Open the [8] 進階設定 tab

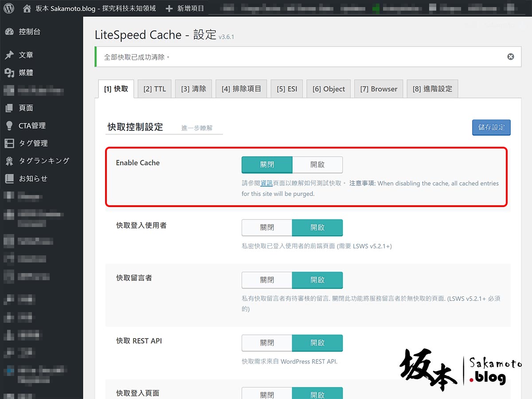pyautogui.click(x=432, y=89)
